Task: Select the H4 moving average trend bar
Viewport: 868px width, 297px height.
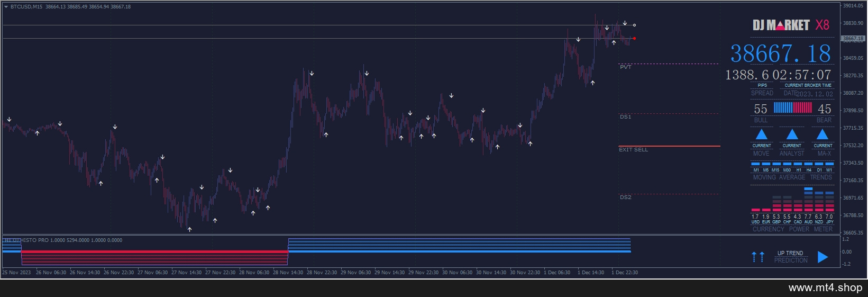Action: tap(808, 164)
